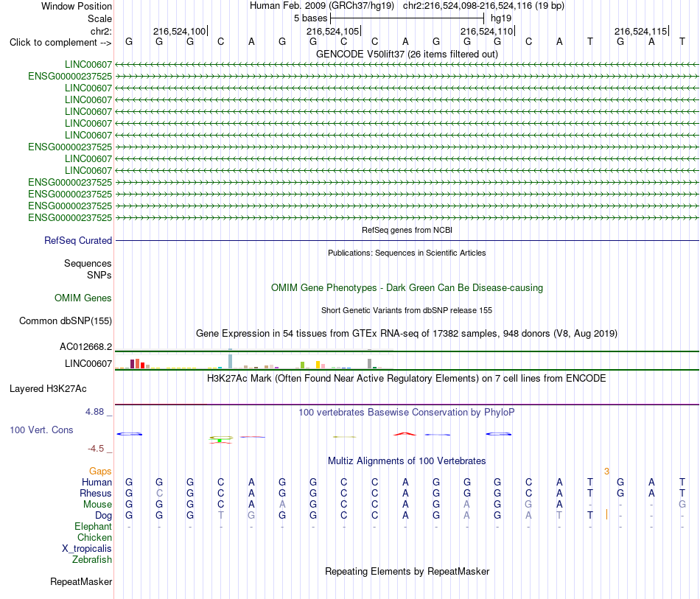
Task: Select the Window Position track label
Action: 77,6
